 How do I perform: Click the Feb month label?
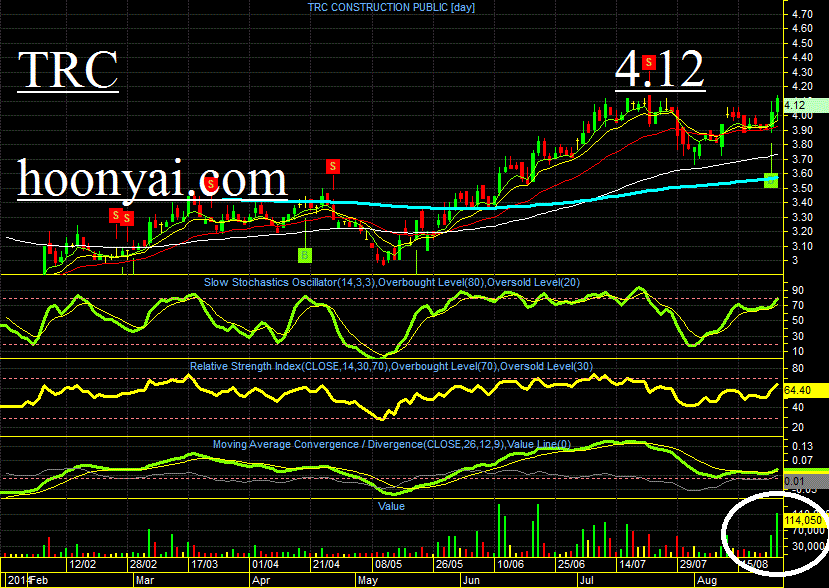tap(40, 580)
